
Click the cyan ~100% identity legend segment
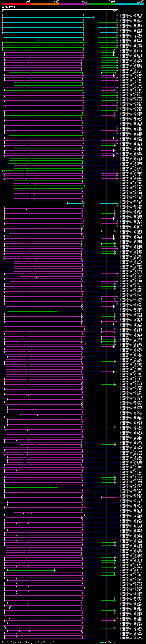pos(129,4)
